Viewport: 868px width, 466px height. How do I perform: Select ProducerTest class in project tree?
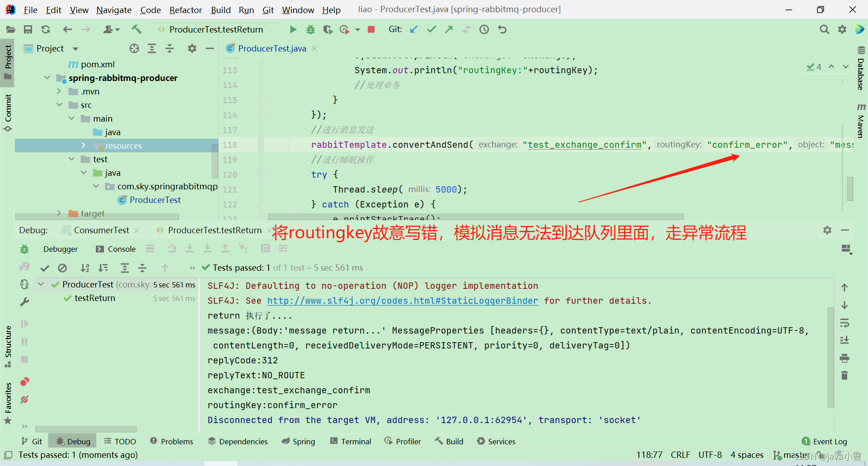click(x=149, y=200)
